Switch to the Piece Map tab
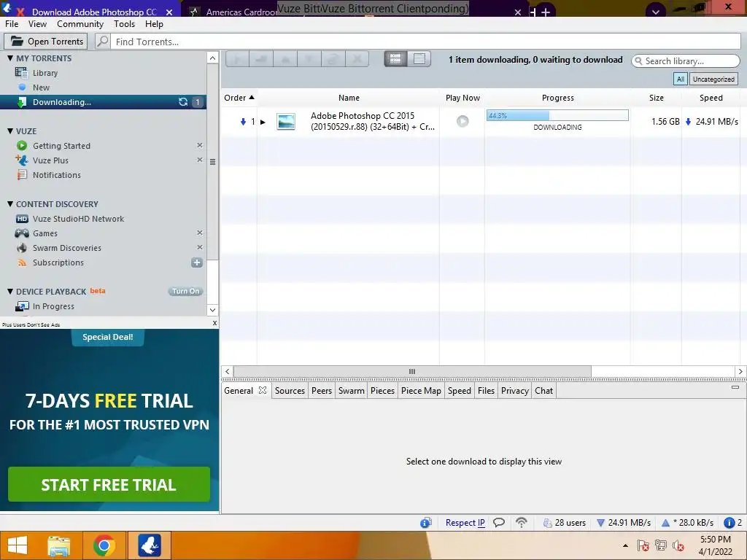This screenshot has height=560, width=747. 421,391
